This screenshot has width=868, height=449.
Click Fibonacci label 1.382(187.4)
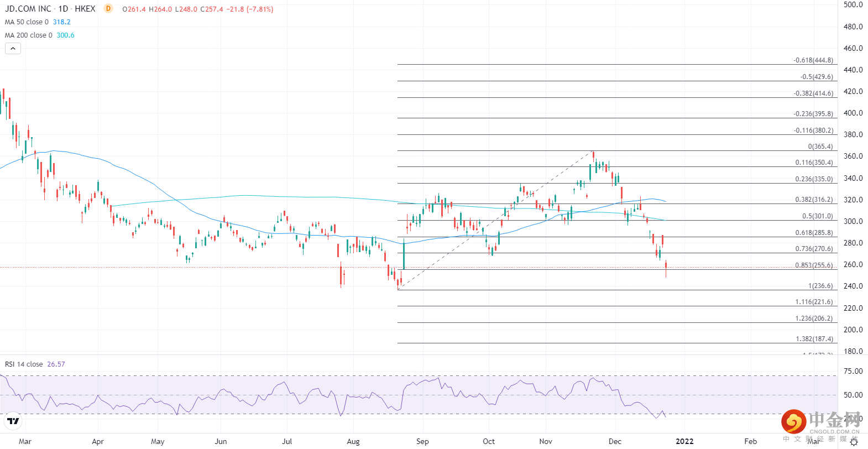pos(814,339)
